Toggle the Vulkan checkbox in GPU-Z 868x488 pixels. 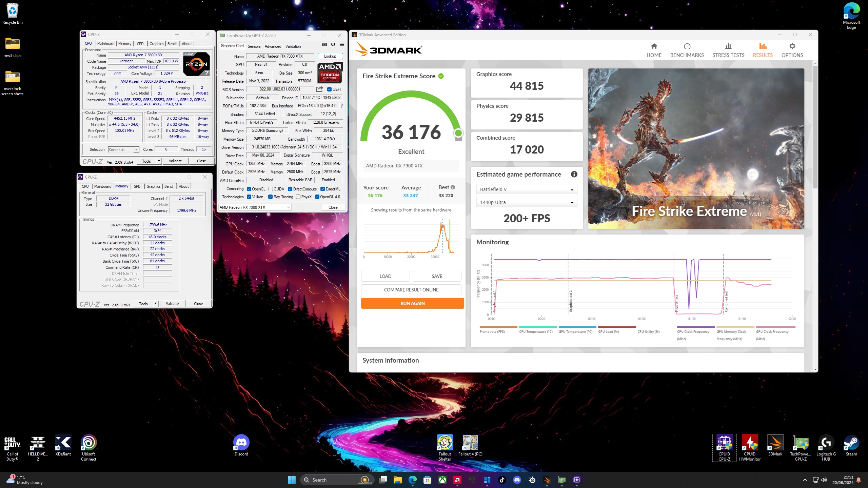249,197
